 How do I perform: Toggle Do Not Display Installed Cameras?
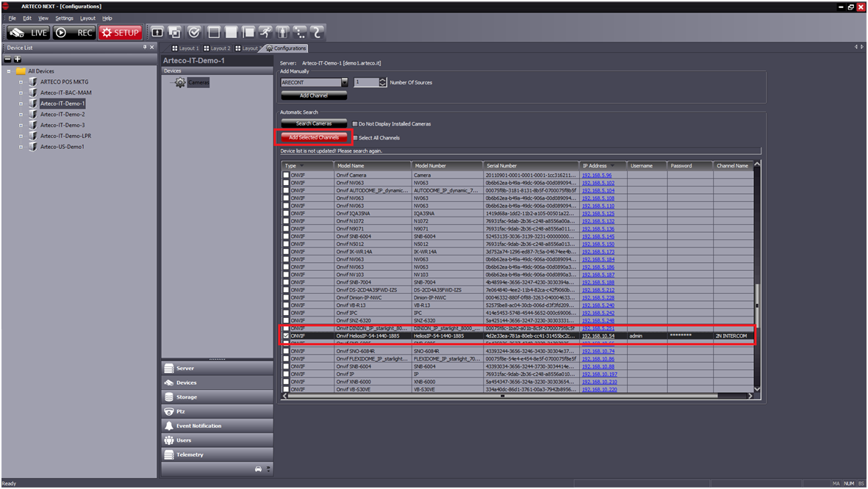coord(354,124)
